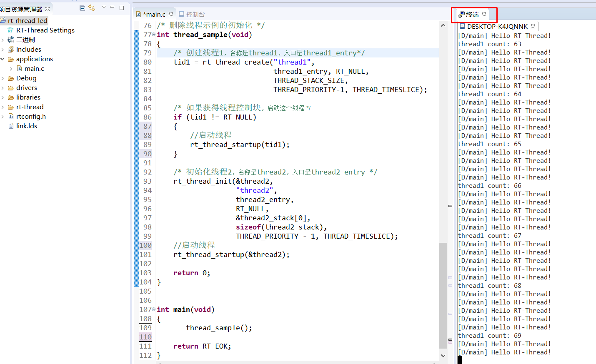
Task: Expand the 二进制 node
Action: 3,40
